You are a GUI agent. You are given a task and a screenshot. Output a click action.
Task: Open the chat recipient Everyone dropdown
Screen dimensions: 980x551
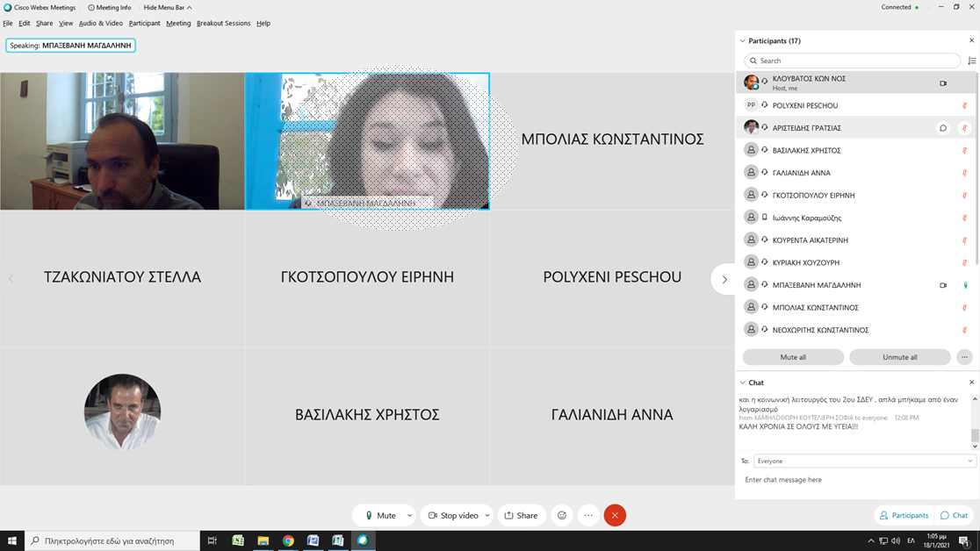[x=864, y=461]
